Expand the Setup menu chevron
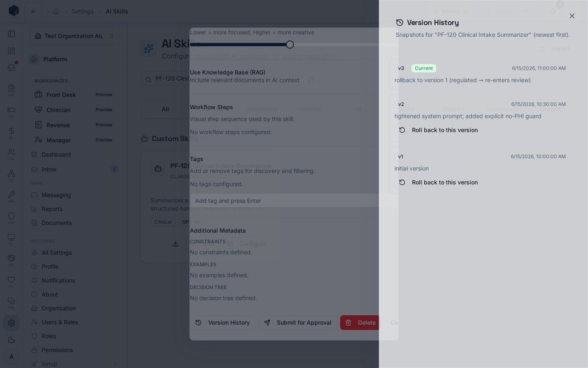This screenshot has width=588, height=368. pyautogui.click(x=115, y=364)
